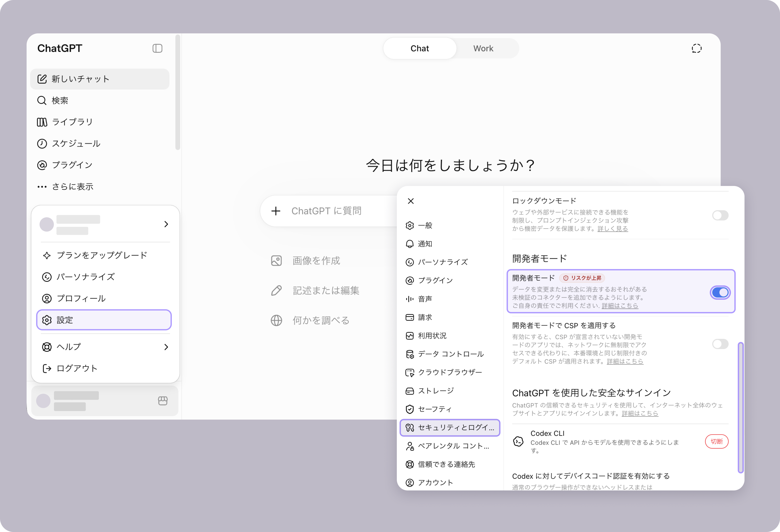Click the 検索 magnifier icon
This screenshot has height=532, width=780.
tap(42, 101)
